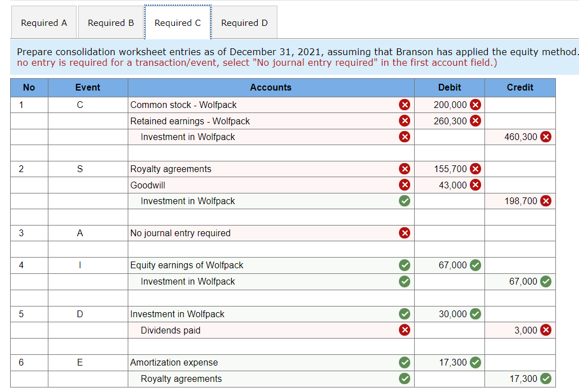Click red X beside Dividends paid account
The width and height of the screenshot is (579, 392).
point(405,330)
